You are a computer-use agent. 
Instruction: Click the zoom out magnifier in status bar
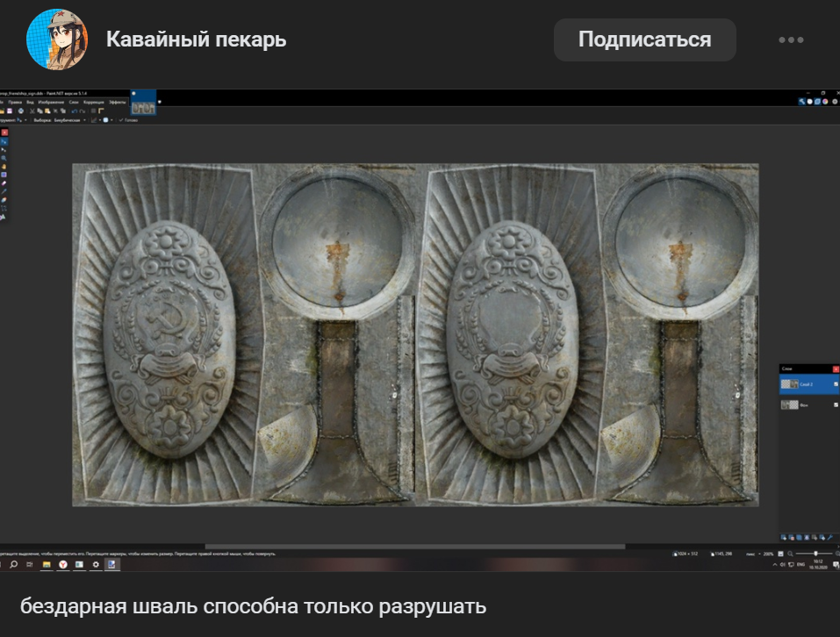pyautogui.click(x=790, y=554)
